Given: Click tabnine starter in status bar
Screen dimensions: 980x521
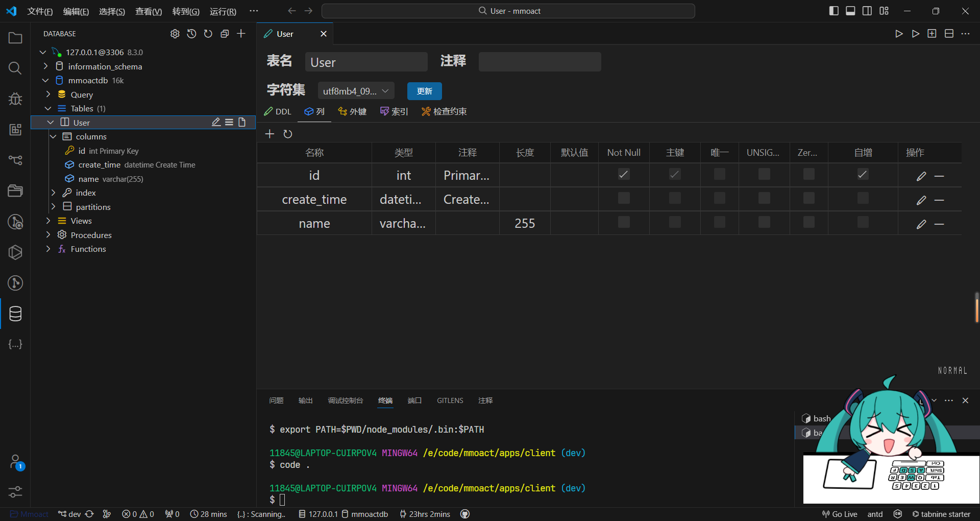Looking at the screenshot, I should pyautogui.click(x=941, y=514).
